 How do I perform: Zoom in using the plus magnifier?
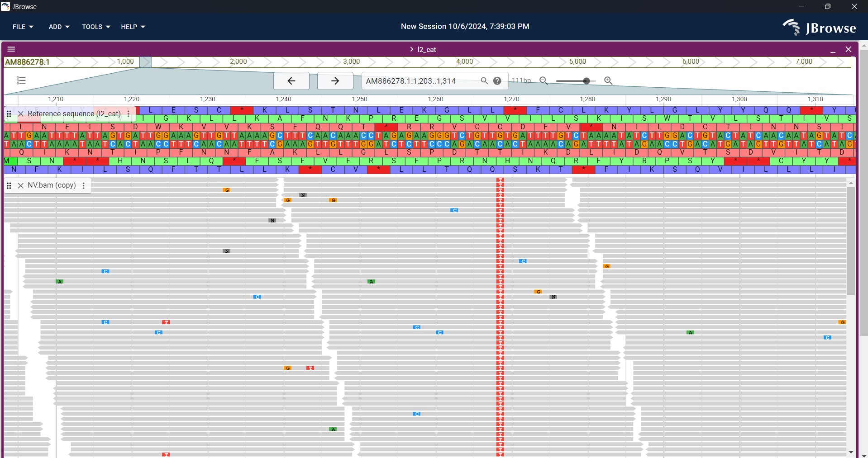click(x=609, y=81)
